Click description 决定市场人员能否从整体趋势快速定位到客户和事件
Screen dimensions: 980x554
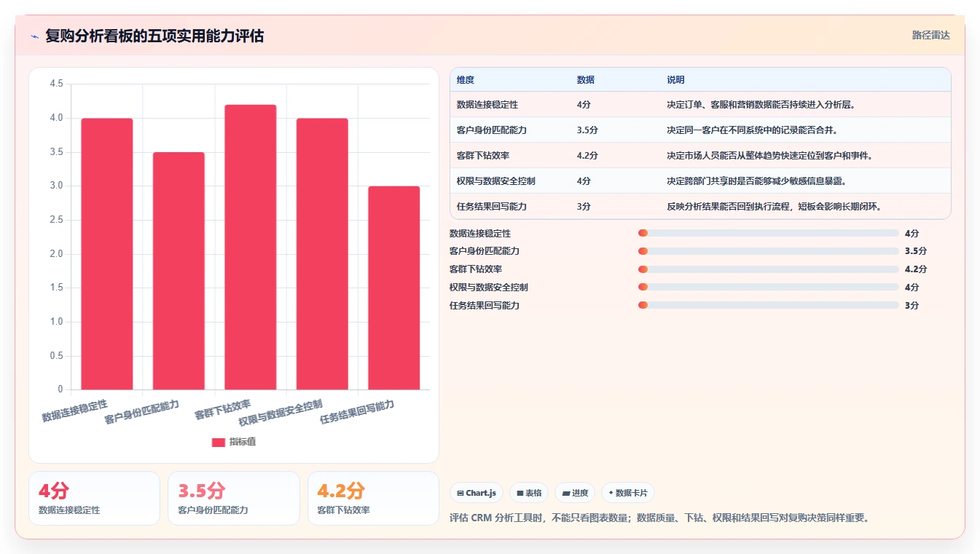(769, 156)
